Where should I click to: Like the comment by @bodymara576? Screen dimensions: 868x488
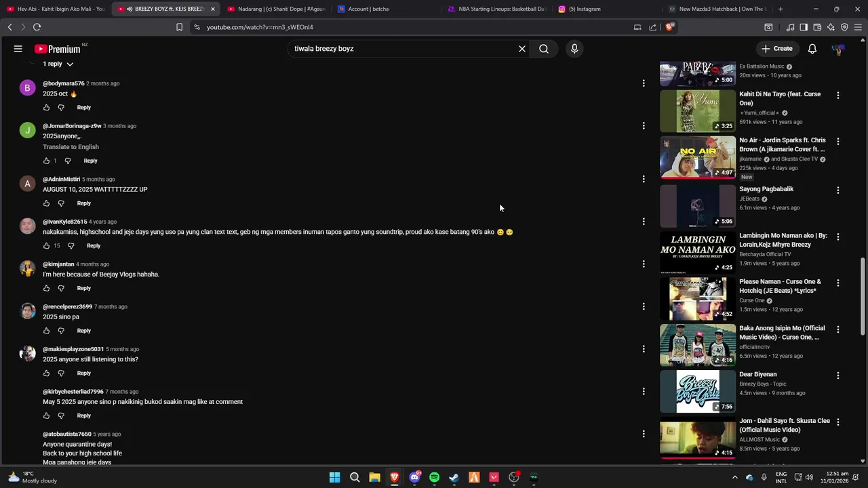pyautogui.click(x=46, y=108)
